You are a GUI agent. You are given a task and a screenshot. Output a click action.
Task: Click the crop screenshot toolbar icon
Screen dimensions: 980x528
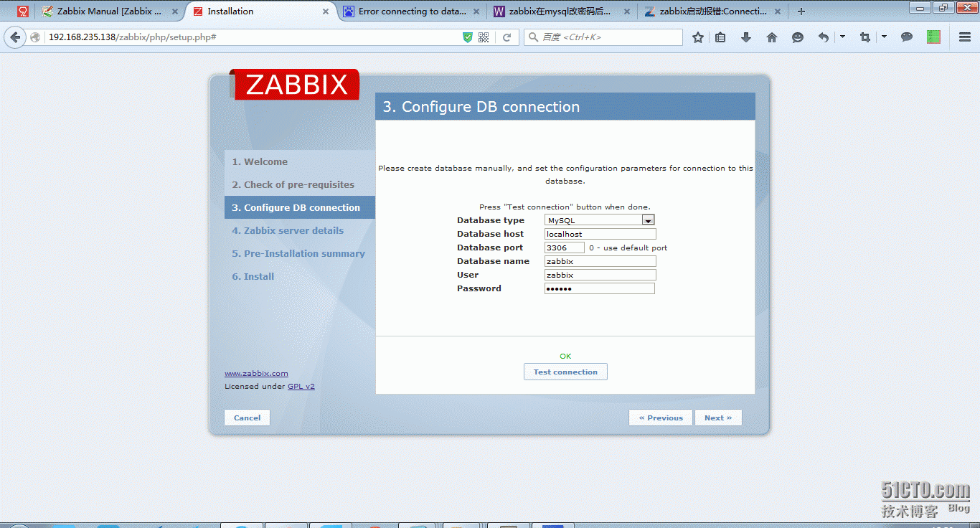[865, 37]
